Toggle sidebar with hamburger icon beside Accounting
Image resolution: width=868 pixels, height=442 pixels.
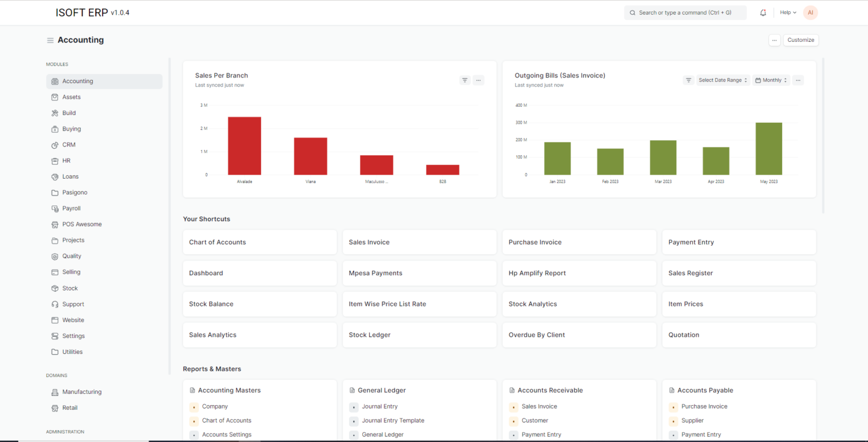point(50,40)
